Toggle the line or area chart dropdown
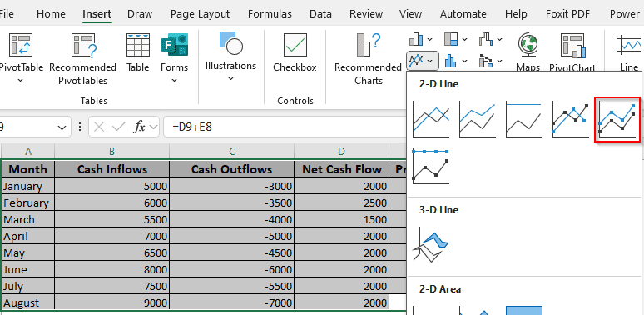Image resolution: width=644 pixels, height=315 pixels. click(x=423, y=62)
